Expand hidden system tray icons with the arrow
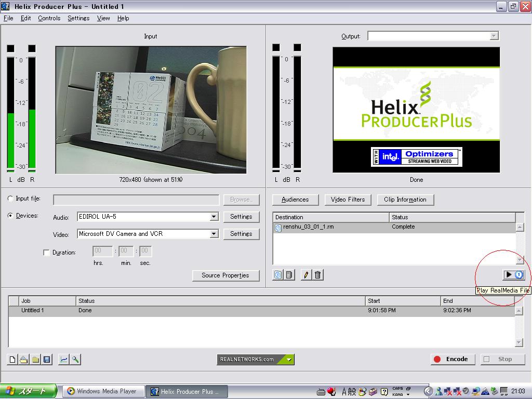 tap(428, 392)
